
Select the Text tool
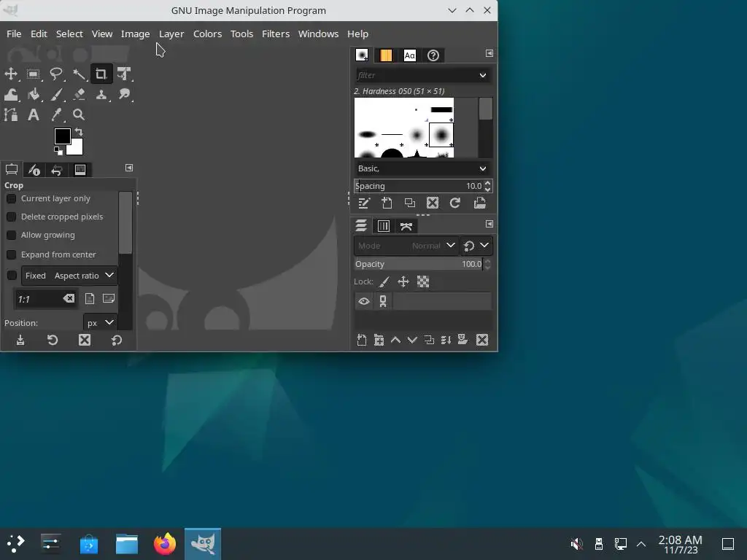click(x=34, y=114)
